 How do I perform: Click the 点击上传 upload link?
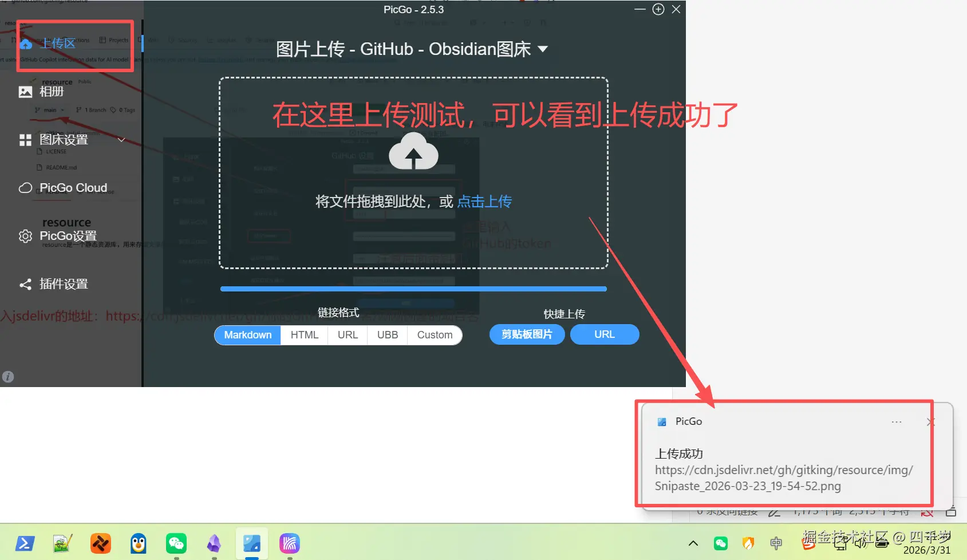484,202
